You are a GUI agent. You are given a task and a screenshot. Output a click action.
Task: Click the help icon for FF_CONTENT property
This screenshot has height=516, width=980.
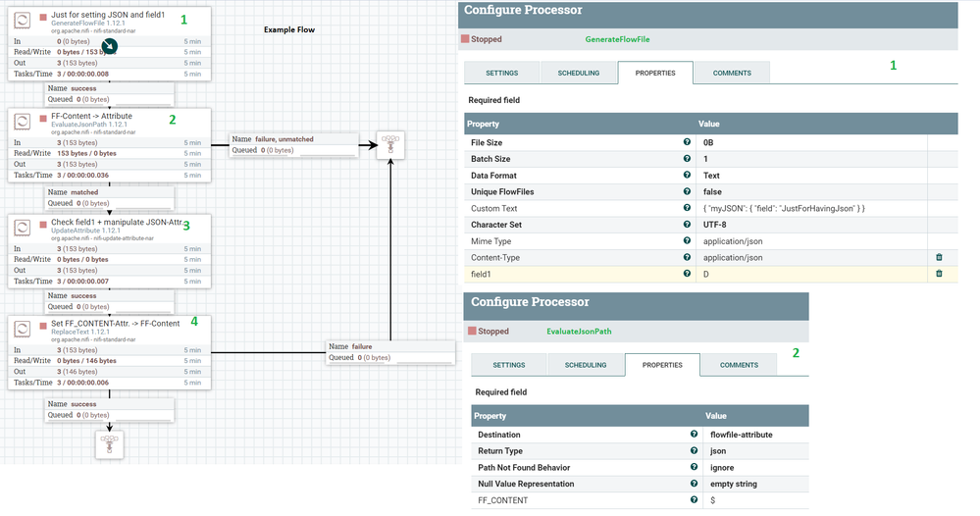(695, 500)
